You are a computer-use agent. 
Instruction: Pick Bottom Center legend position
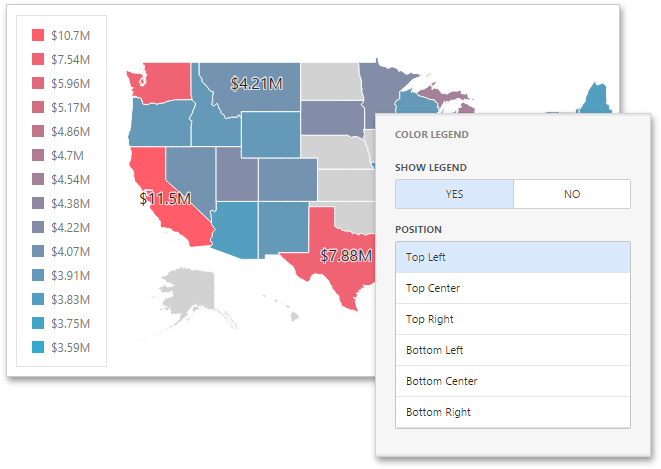(512, 381)
